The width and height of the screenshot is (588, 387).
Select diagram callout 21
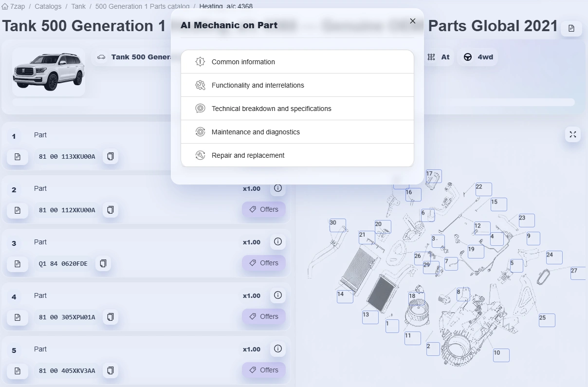pyautogui.click(x=367, y=237)
